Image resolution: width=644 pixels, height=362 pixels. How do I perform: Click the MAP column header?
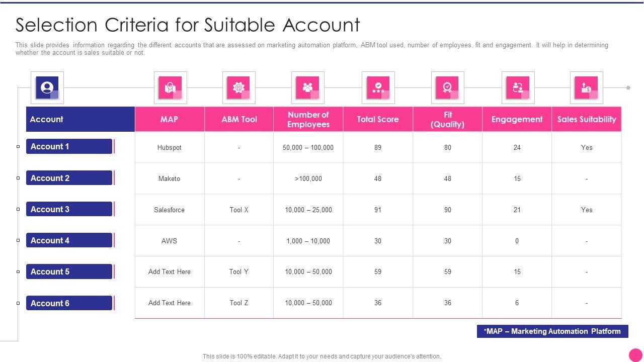tap(169, 119)
